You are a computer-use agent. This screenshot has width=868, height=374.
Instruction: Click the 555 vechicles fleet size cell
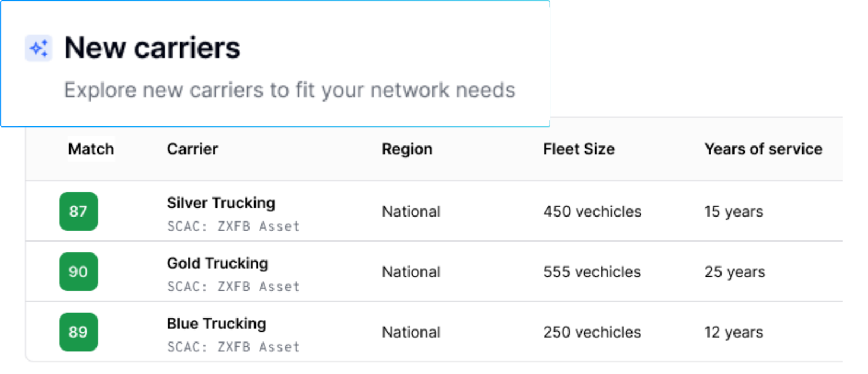(x=592, y=271)
